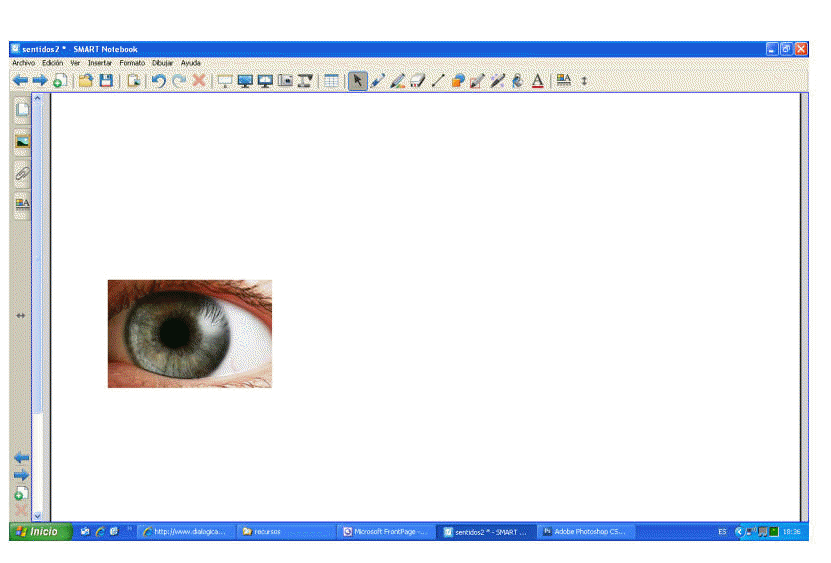
Task: Choose the Line drawing tool
Action: click(x=437, y=81)
